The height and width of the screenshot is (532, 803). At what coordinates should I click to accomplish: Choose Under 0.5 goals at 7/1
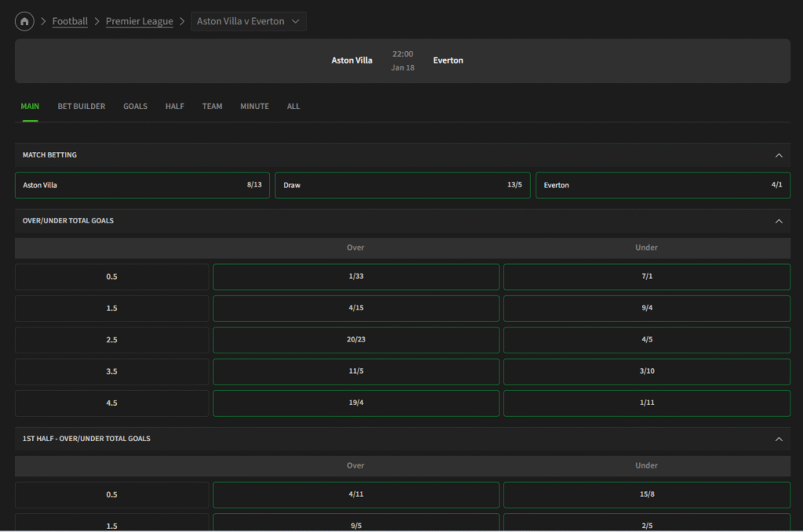[x=646, y=277]
